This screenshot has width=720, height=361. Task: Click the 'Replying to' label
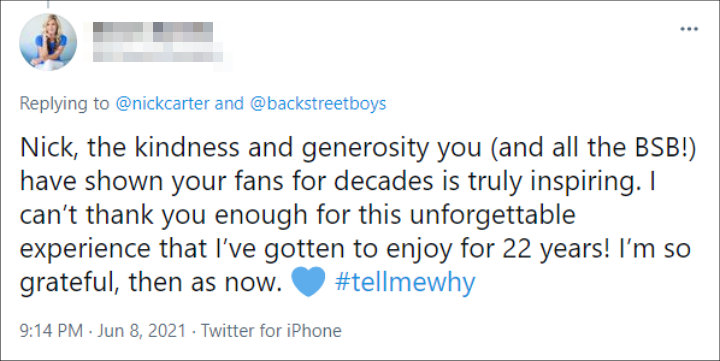(x=64, y=103)
